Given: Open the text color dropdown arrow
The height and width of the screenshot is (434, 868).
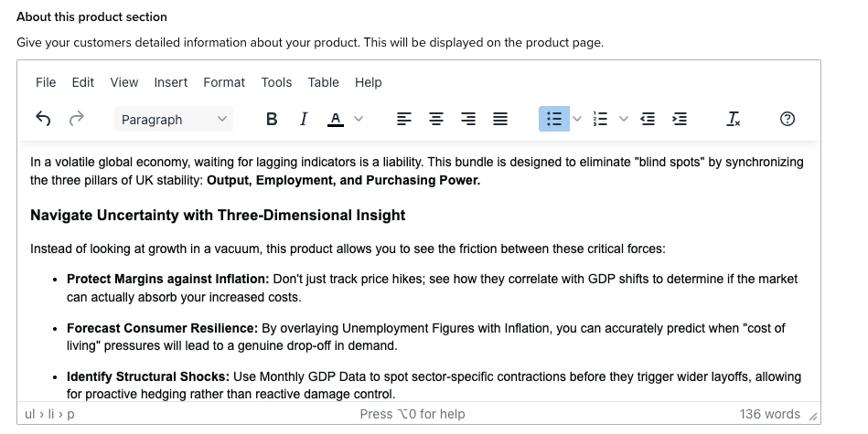Looking at the screenshot, I should (x=359, y=119).
